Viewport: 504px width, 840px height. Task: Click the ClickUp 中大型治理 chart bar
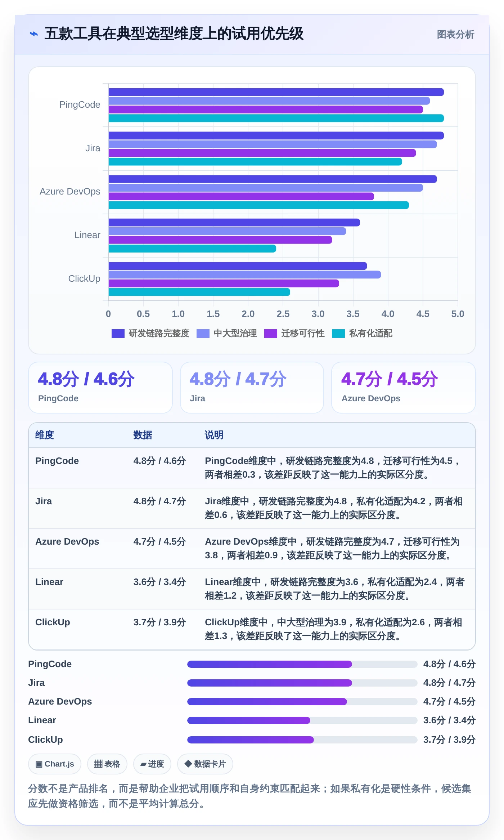point(245,275)
